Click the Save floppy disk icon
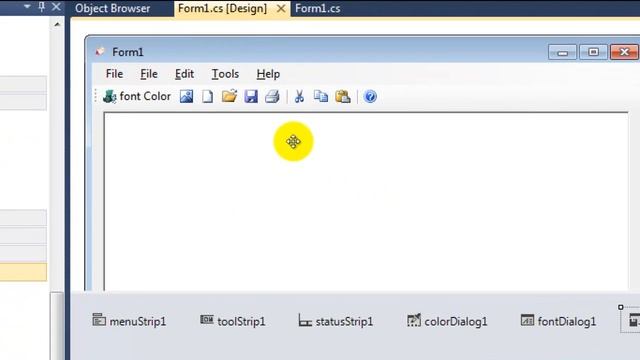 pos(251,96)
